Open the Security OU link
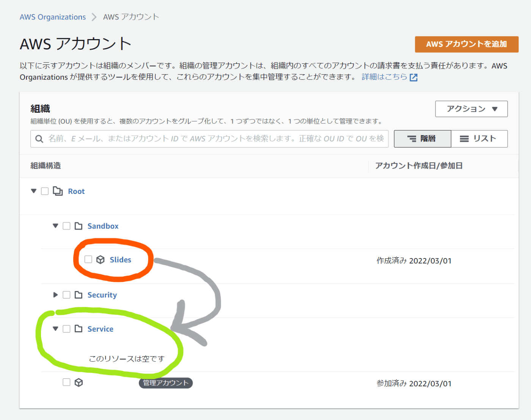 click(x=102, y=295)
